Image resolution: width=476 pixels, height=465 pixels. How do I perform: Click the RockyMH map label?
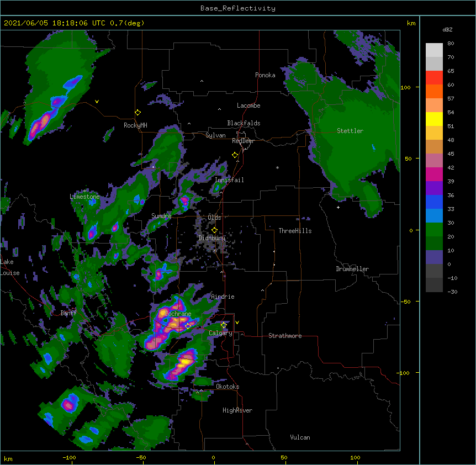tap(135, 125)
